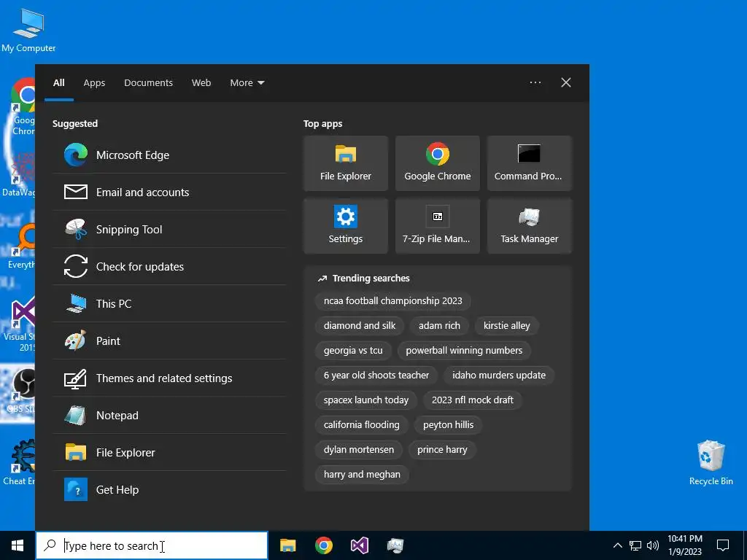Click the taskbar search input box
Image resolution: width=747 pixels, height=560 pixels.
152,545
